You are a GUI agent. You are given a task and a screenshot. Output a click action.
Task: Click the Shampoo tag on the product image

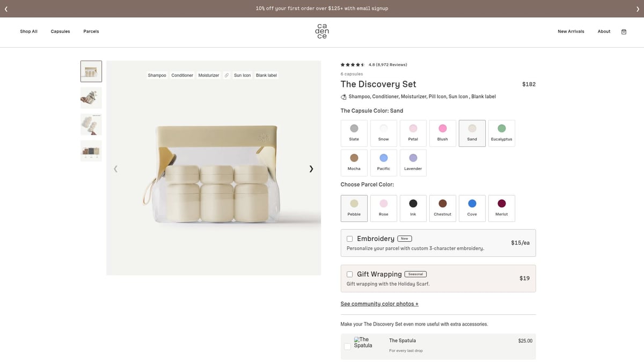[157, 75]
